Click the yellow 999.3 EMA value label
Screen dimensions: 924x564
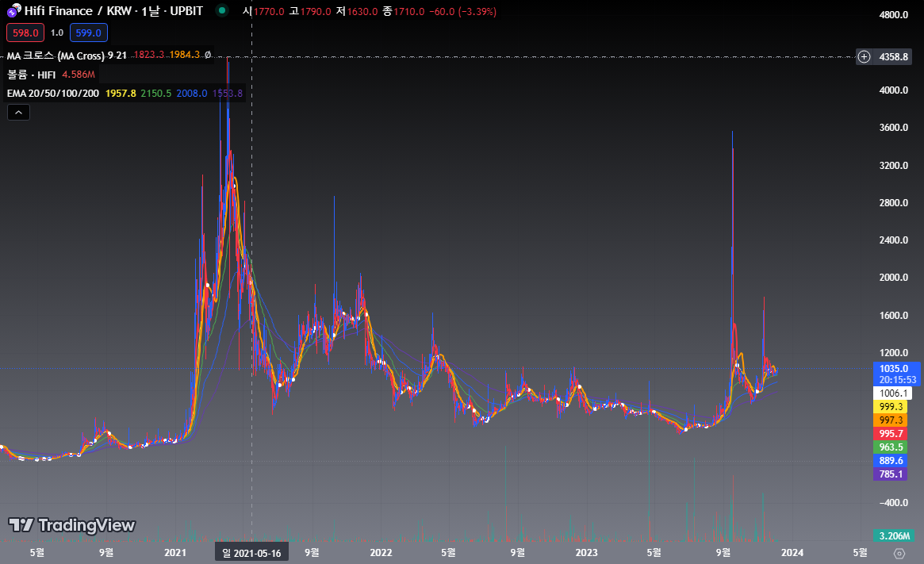click(x=891, y=407)
